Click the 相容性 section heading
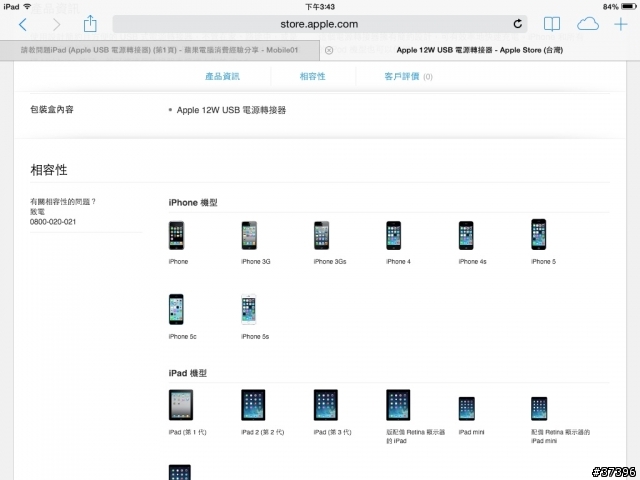This screenshot has height=480, width=640. tap(49, 170)
